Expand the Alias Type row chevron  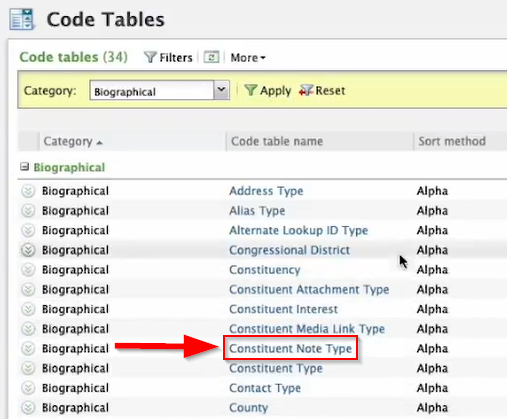point(28,211)
